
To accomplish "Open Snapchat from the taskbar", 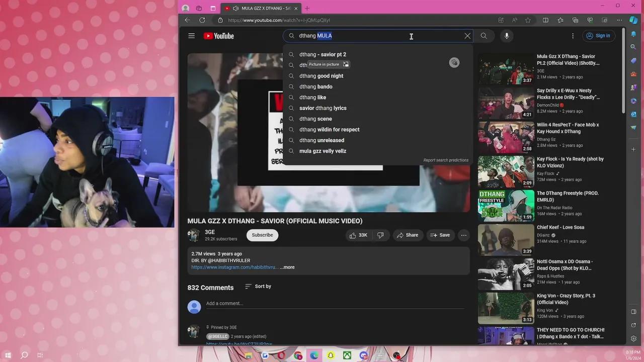I will (x=331, y=355).
